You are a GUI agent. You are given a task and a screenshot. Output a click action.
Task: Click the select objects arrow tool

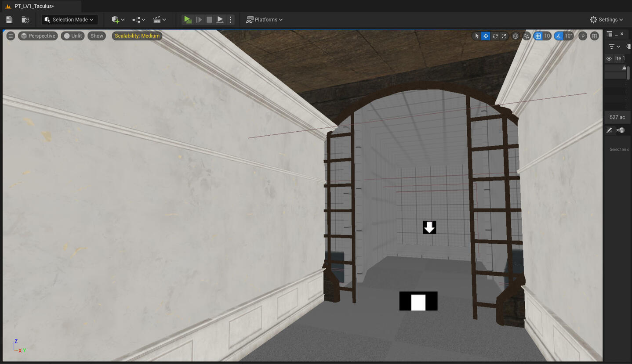[476, 36]
